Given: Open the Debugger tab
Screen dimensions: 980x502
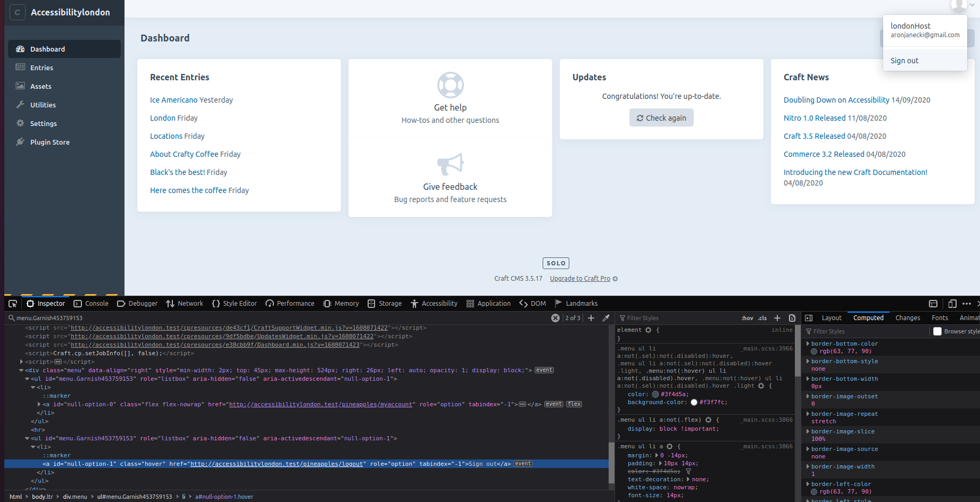Looking at the screenshot, I should (x=137, y=304).
